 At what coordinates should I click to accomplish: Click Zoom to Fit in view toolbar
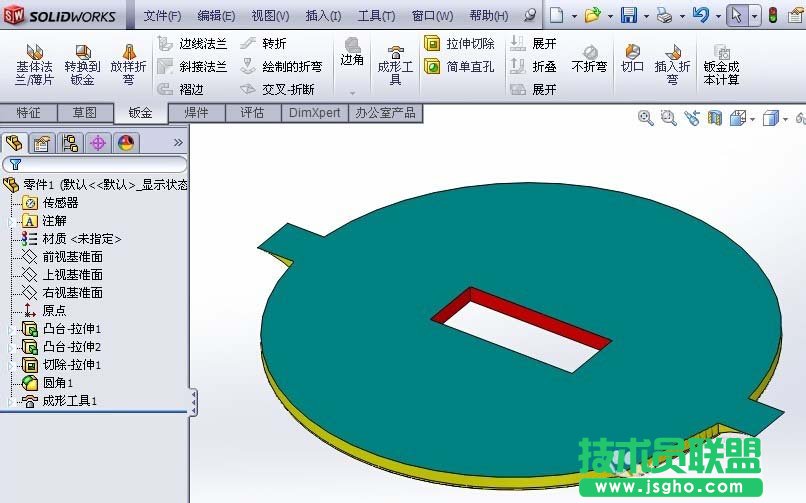coord(646,118)
